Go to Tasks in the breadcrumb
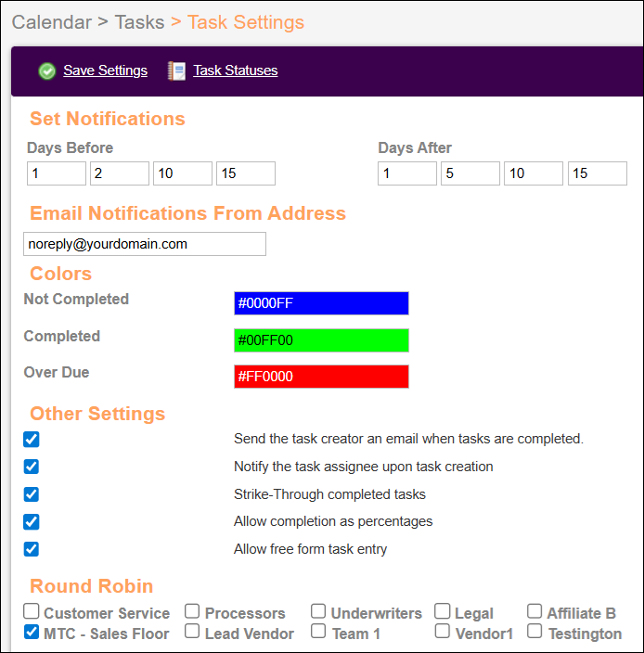Screen dimensions: 644x653 pyautogui.click(x=139, y=22)
